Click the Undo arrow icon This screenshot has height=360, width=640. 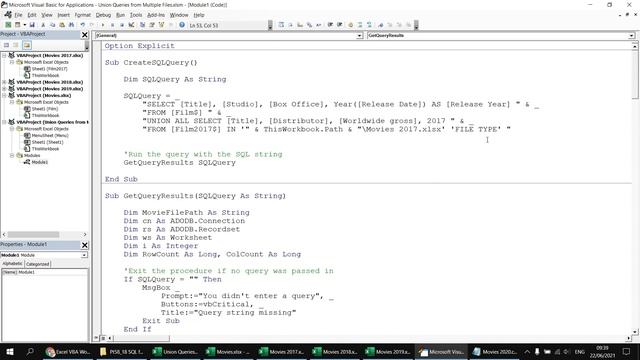pos(83,25)
